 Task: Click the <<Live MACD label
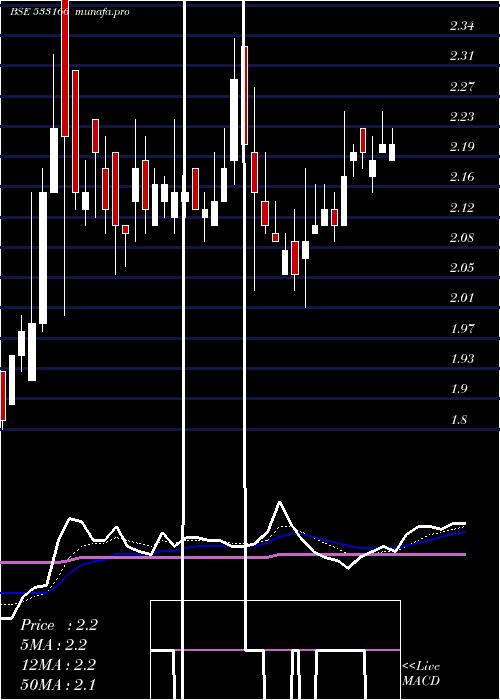point(421,674)
